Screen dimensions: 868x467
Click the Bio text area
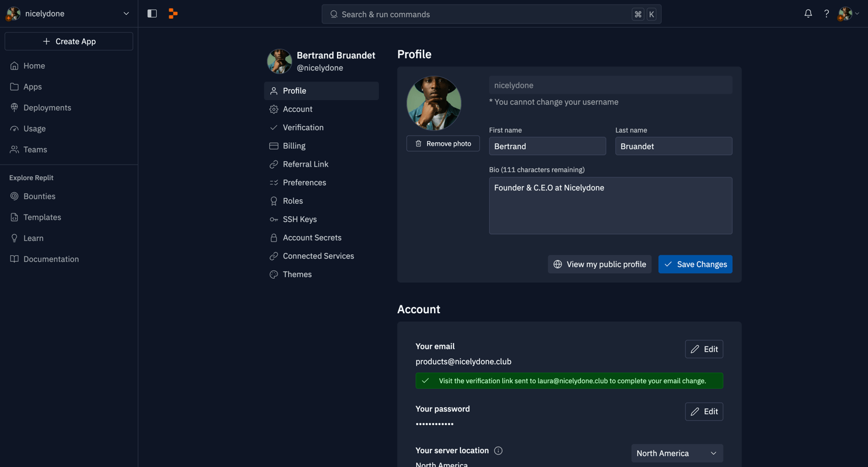click(611, 205)
